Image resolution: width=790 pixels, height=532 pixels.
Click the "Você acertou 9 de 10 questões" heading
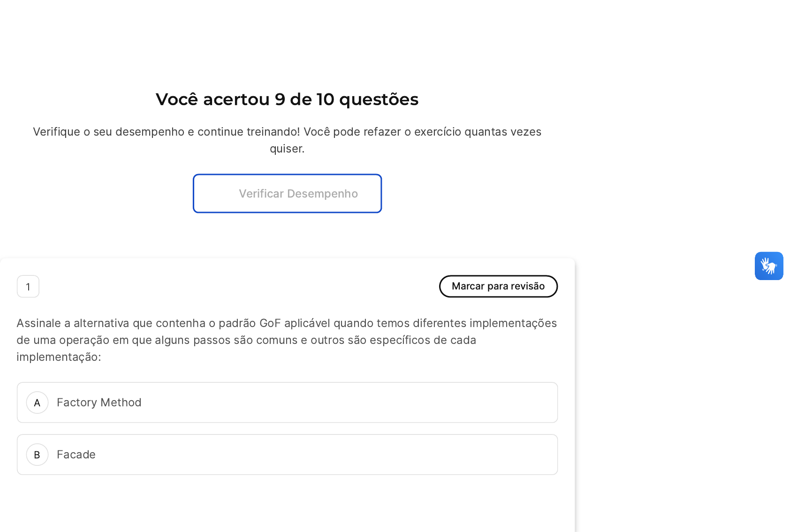[287, 99]
